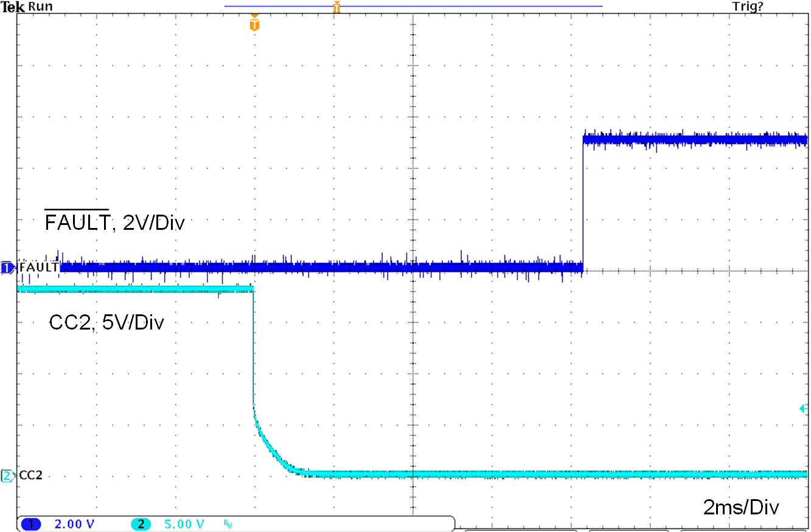The width and height of the screenshot is (811, 532).
Task: Click the Run acquisition status
Action: pos(40,7)
